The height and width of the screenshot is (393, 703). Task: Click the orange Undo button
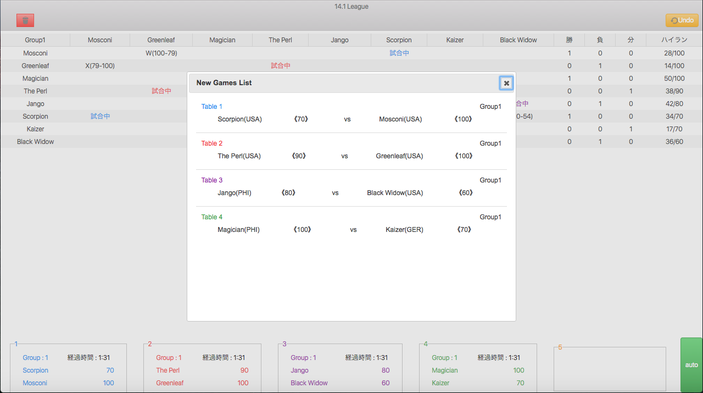point(682,20)
